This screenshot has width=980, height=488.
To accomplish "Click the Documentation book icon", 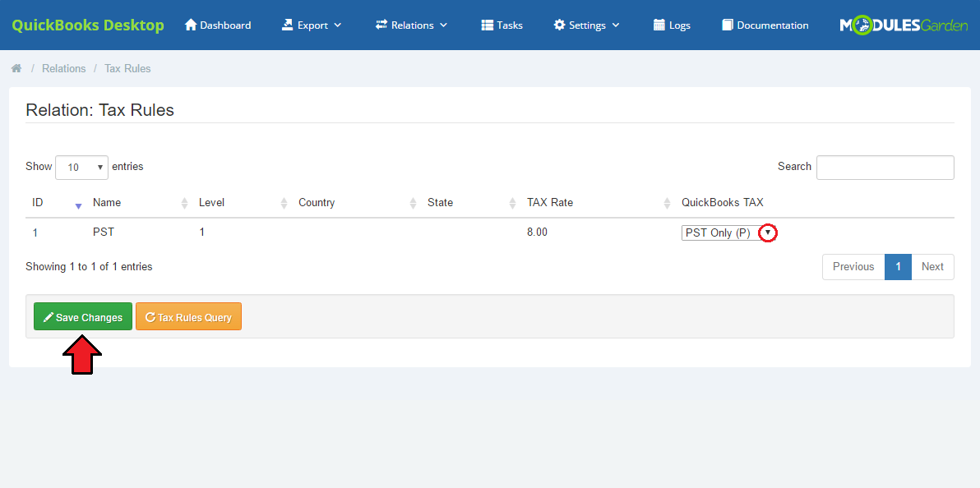I will click(x=727, y=25).
